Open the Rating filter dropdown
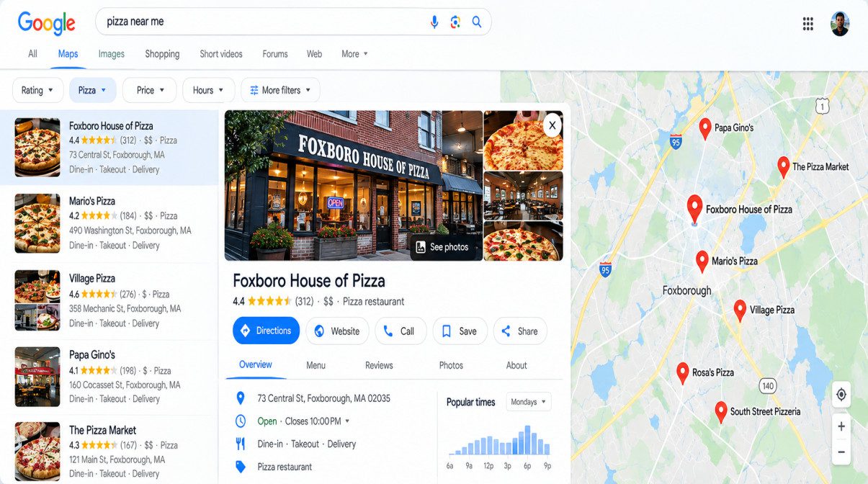868x484 pixels. (x=37, y=90)
